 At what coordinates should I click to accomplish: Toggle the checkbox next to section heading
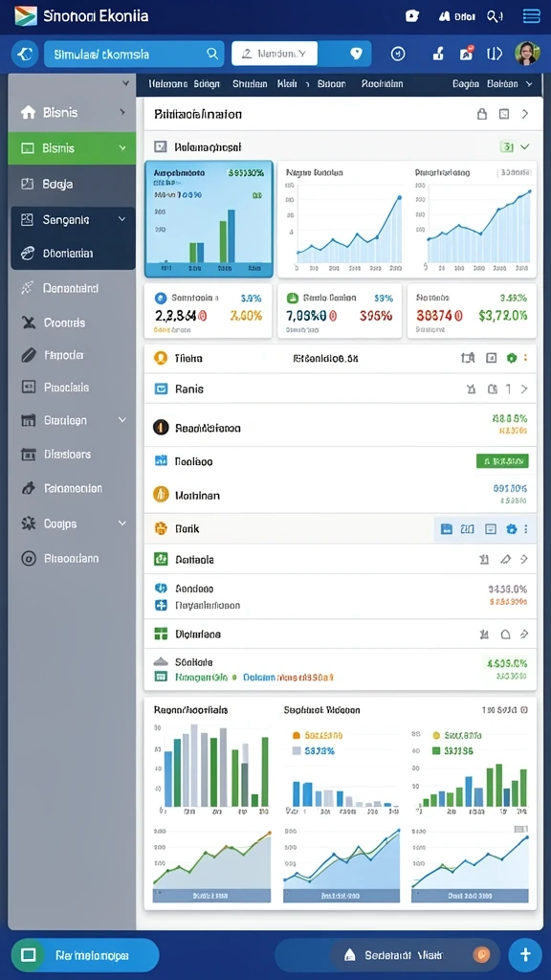pos(161,146)
